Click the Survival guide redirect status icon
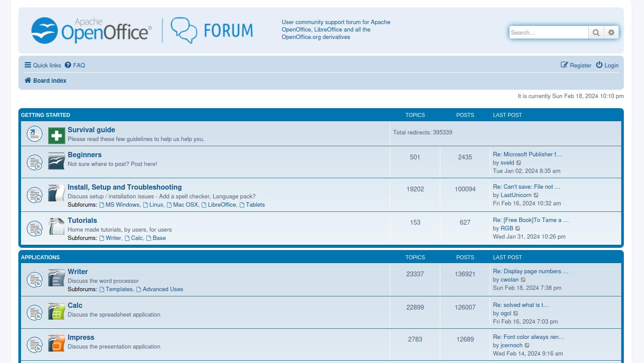The height and width of the screenshot is (363, 644). coord(35,134)
